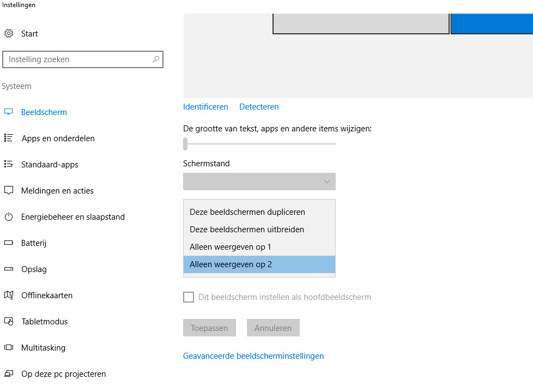This screenshot has height=392, width=533.
Task: Click the Detecteren link
Action: point(259,107)
